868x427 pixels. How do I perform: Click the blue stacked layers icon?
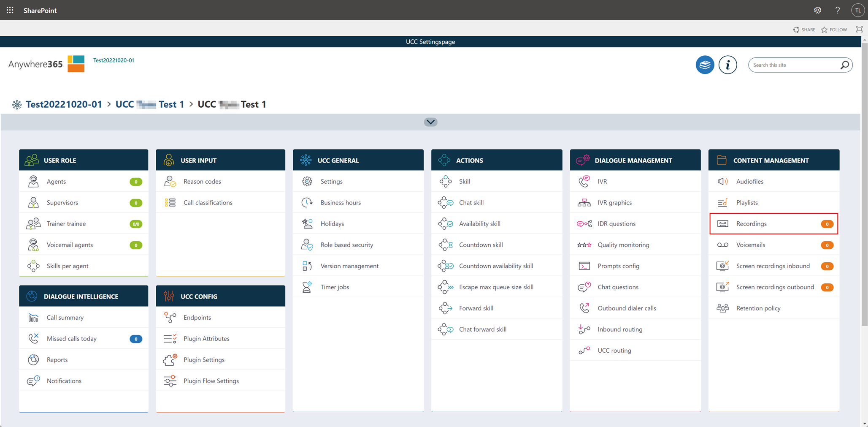pos(704,65)
